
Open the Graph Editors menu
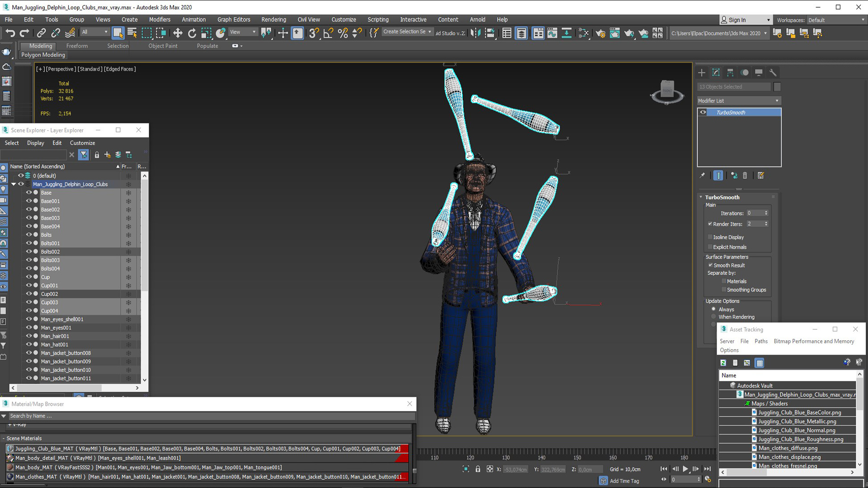tap(234, 19)
